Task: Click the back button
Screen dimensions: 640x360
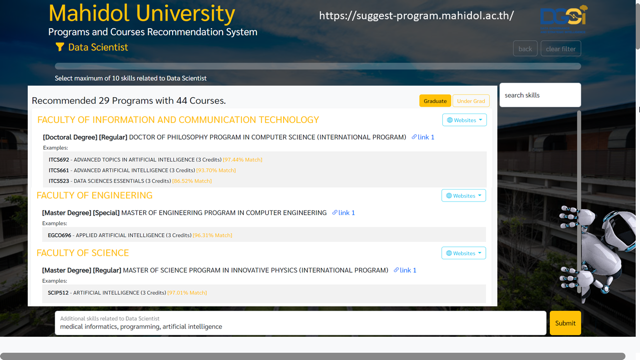Action: (525, 49)
